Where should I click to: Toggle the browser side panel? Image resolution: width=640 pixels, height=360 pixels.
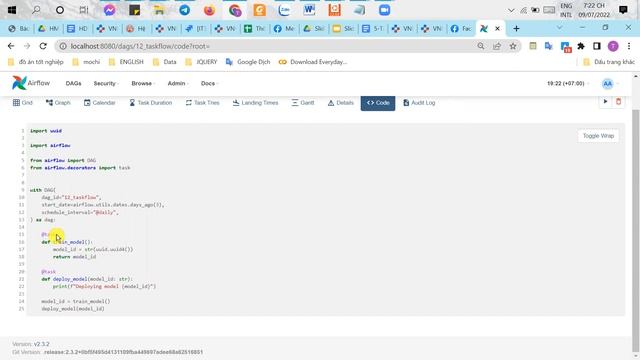pos(597,46)
